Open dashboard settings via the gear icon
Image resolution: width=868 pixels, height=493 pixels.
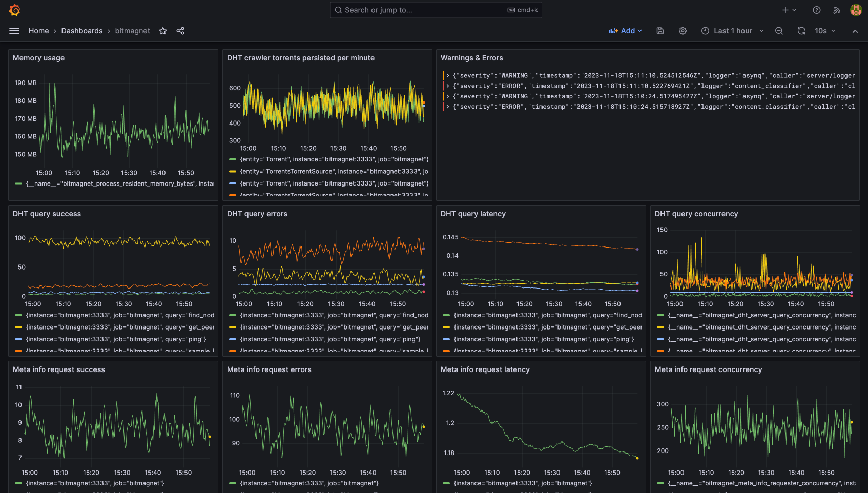point(683,31)
